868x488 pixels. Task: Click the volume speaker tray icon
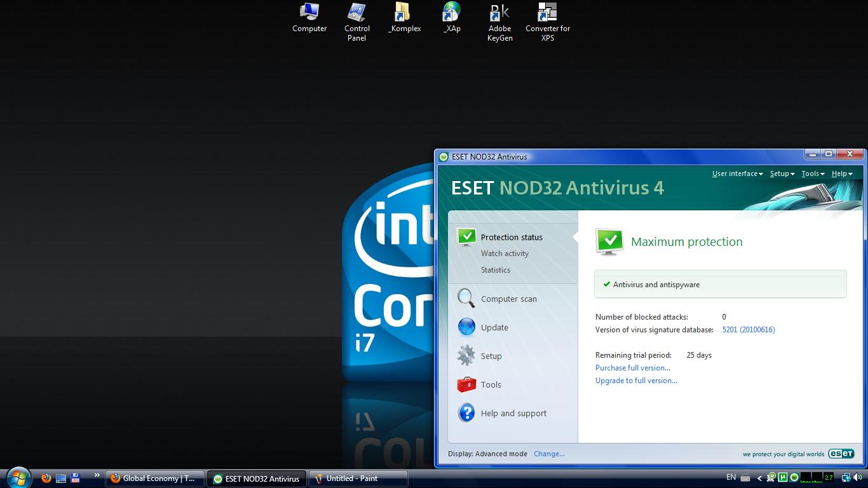858,477
